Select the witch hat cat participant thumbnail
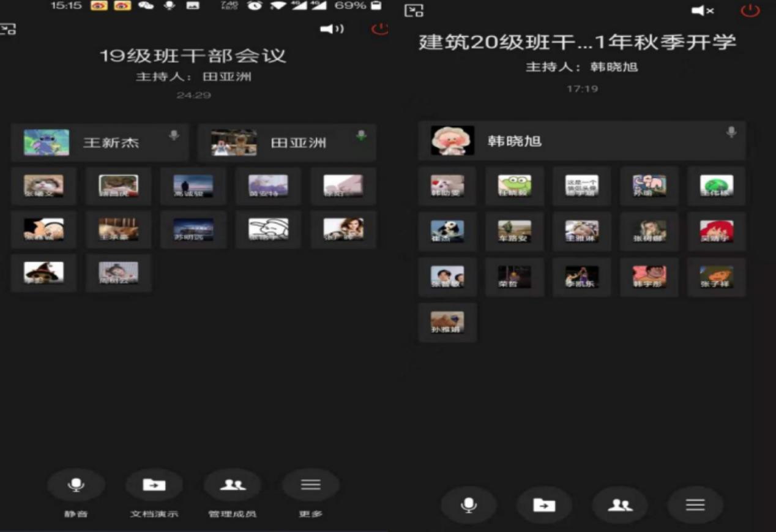This screenshot has height=532, width=776. click(43, 272)
